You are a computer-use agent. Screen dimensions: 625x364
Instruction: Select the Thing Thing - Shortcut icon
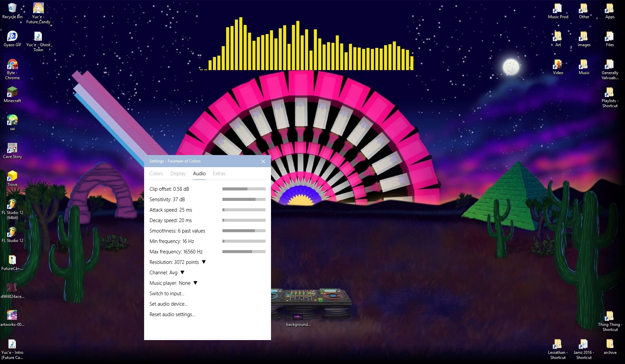610,321
